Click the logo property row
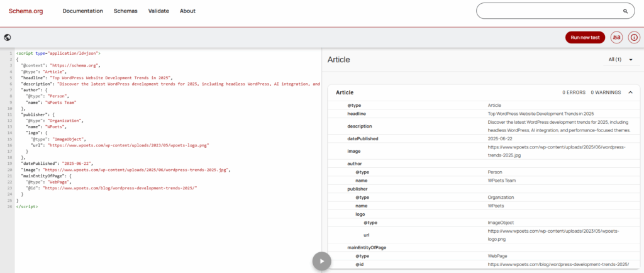The image size is (644, 273). pos(484,214)
